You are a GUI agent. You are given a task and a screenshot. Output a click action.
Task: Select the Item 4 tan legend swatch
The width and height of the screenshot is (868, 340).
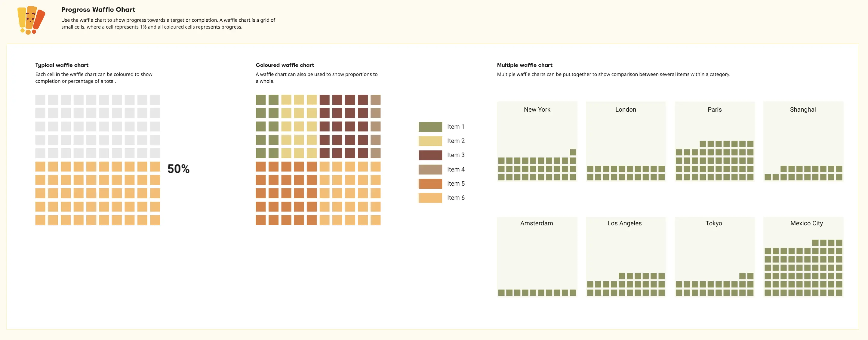pos(430,169)
